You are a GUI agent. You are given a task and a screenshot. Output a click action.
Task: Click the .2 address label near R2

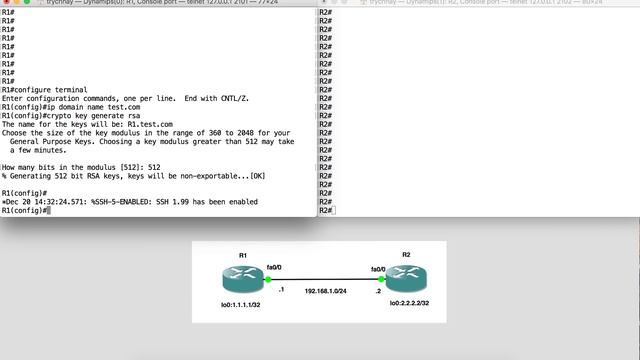click(x=378, y=291)
